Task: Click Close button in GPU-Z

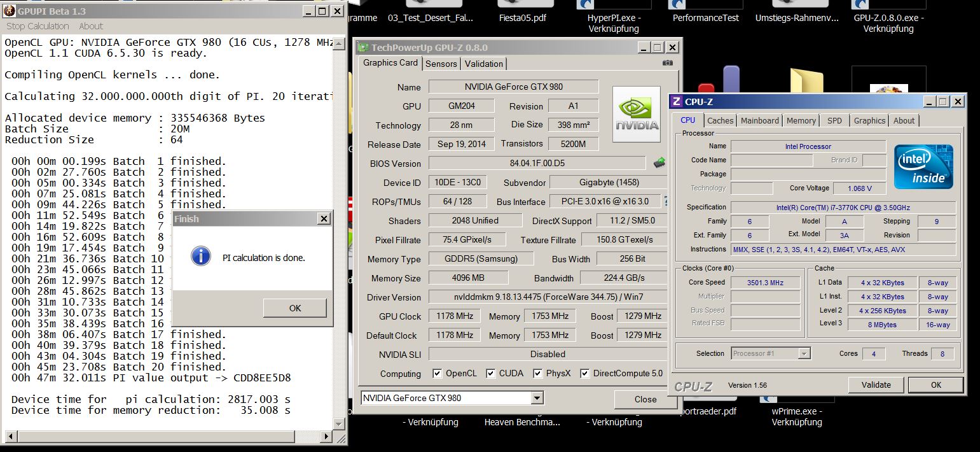Action: click(645, 399)
